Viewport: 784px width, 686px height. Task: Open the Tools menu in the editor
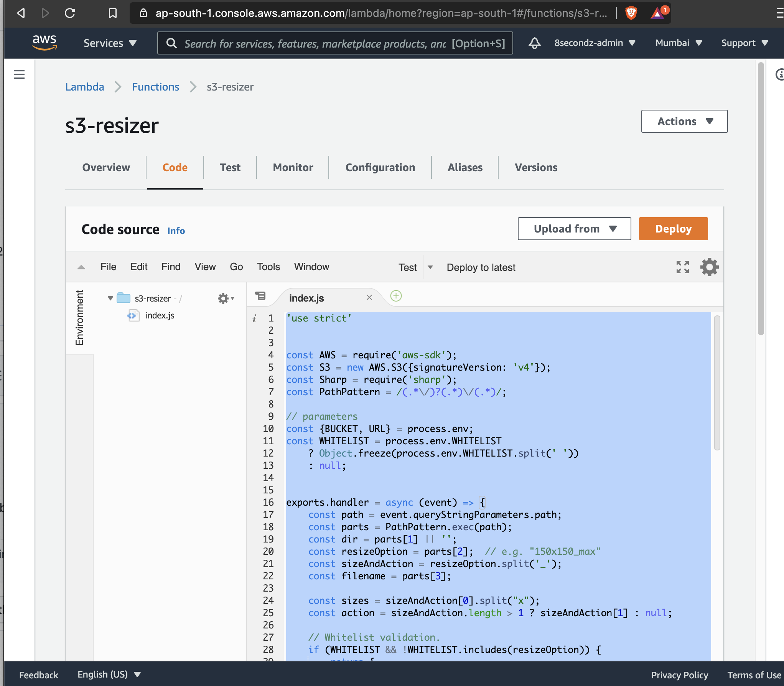[268, 267]
